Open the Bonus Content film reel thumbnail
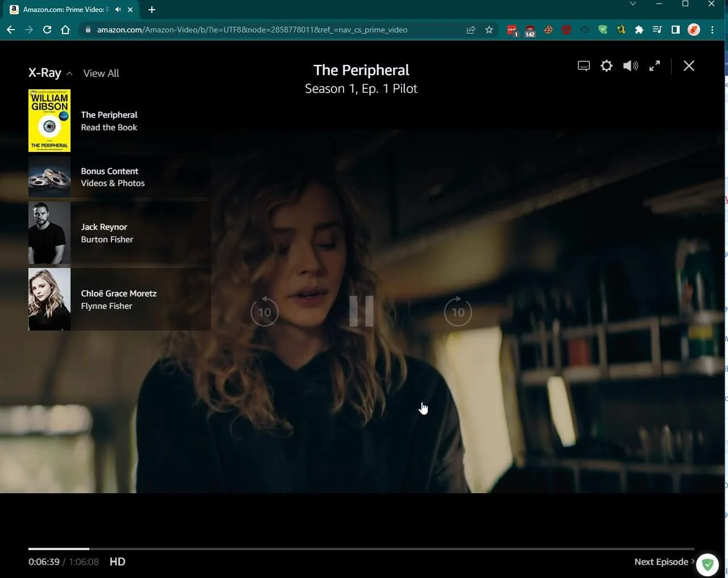The image size is (728, 578). click(49, 177)
